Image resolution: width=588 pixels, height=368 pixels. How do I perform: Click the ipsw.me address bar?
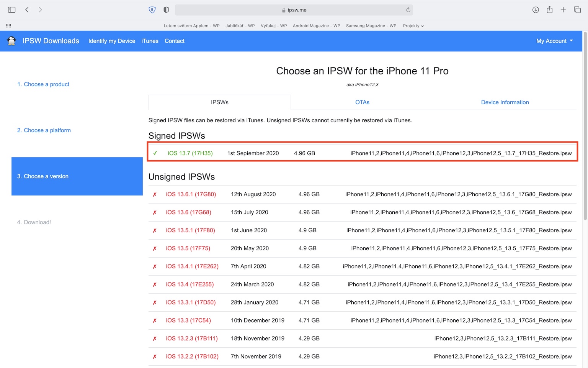294,10
